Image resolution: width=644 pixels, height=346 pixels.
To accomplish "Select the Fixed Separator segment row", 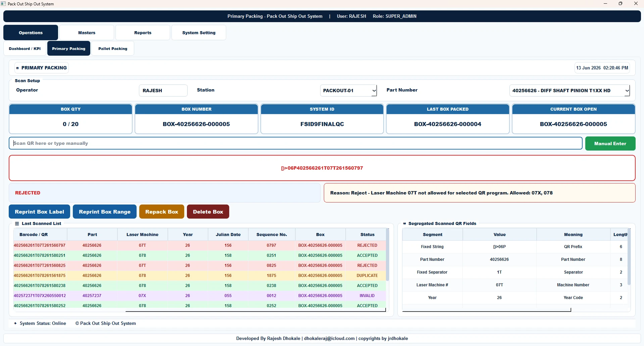I will pyautogui.click(x=515, y=272).
